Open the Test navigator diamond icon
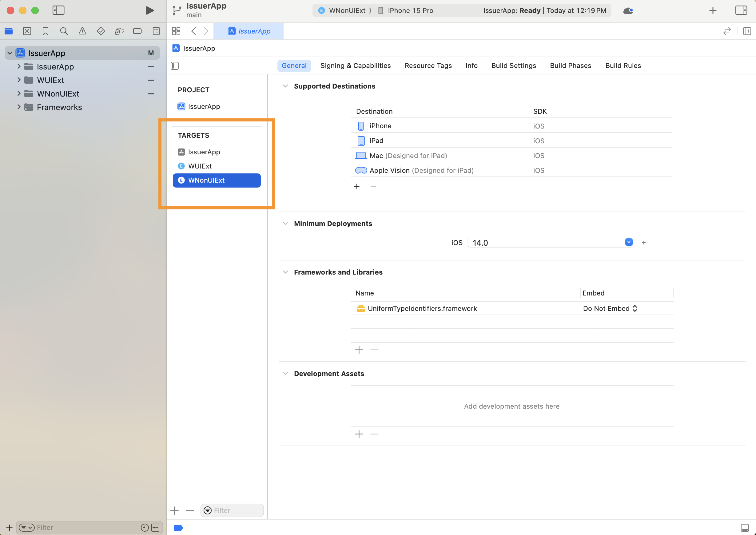Screen dimensions: 756x535 (x=101, y=31)
